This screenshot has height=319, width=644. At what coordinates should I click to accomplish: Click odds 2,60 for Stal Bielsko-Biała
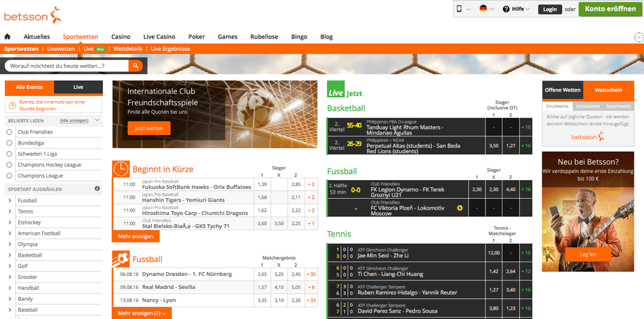point(261,223)
